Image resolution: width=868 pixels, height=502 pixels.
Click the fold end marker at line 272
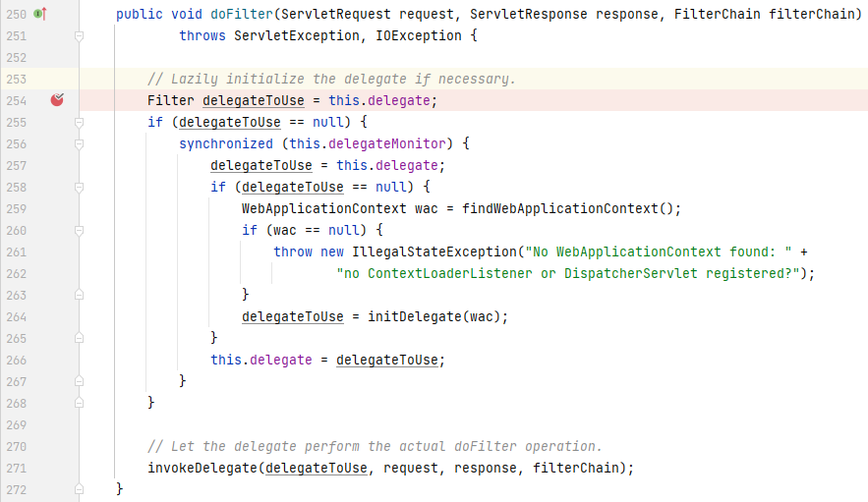pyautogui.click(x=80, y=489)
